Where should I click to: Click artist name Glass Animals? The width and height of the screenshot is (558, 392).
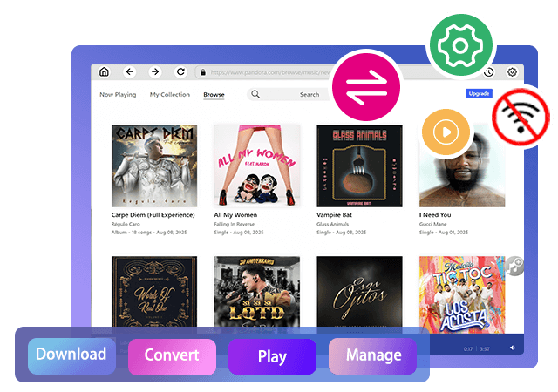click(333, 224)
